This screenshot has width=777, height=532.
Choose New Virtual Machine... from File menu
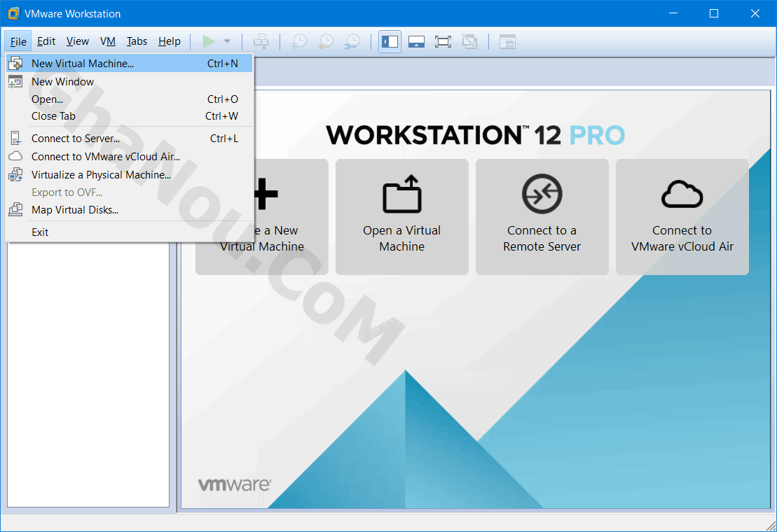[130, 63]
